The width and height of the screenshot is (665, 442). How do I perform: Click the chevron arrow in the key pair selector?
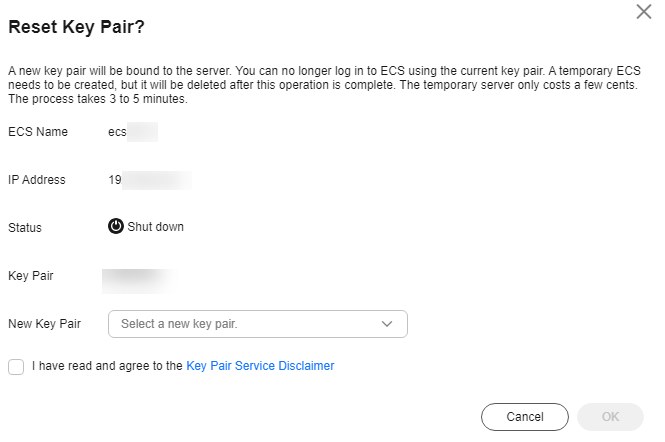(x=387, y=324)
